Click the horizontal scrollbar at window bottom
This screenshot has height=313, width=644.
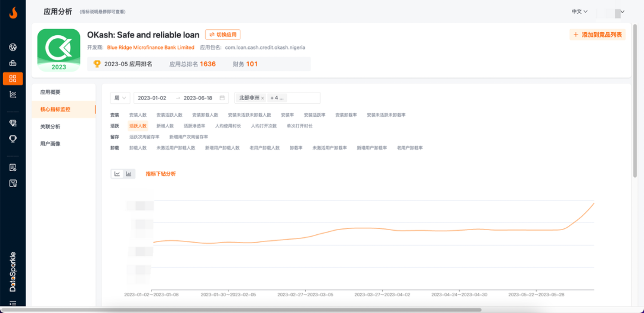[239, 310]
